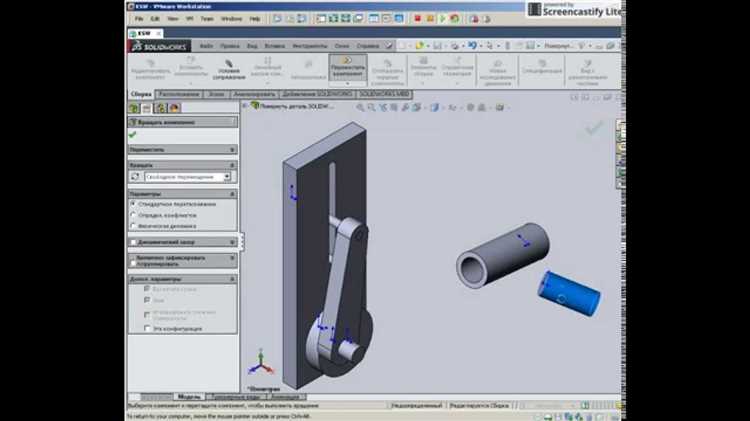
Task: Expand the assembly tree flyout in viewport
Action: point(245,106)
